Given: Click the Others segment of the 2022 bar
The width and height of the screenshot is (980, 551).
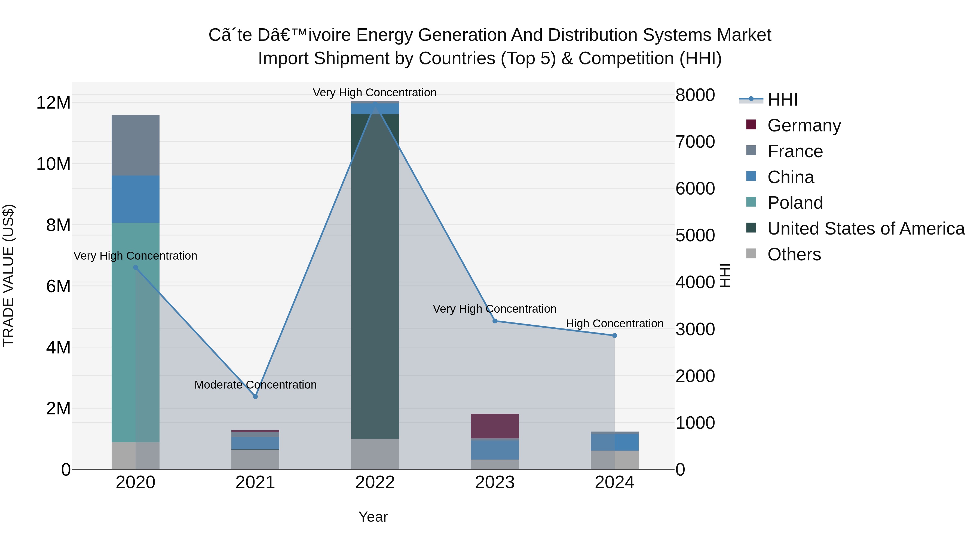Looking at the screenshot, I should (x=375, y=454).
